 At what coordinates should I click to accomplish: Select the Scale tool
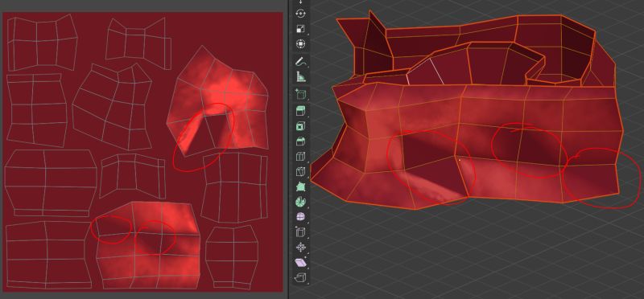(300, 29)
